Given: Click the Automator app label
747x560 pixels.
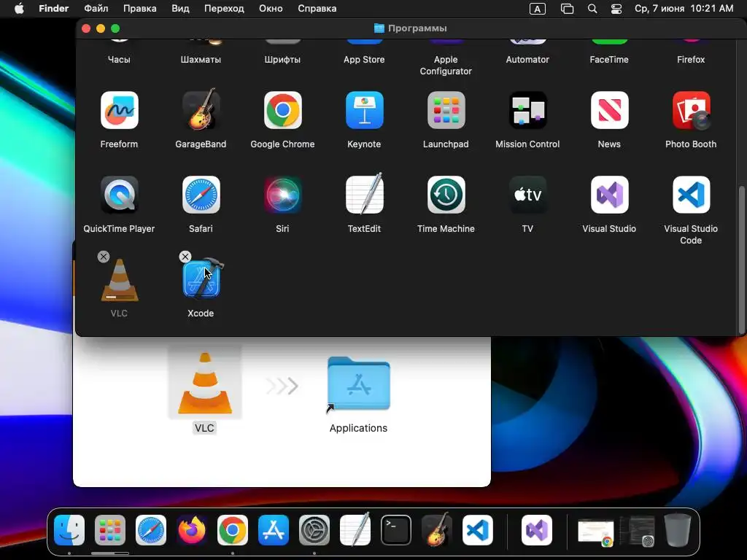Looking at the screenshot, I should pyautogui.click(x=527, y=60).
